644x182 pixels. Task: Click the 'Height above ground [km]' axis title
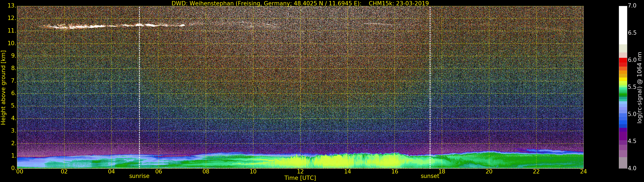[x=3, y=87]
